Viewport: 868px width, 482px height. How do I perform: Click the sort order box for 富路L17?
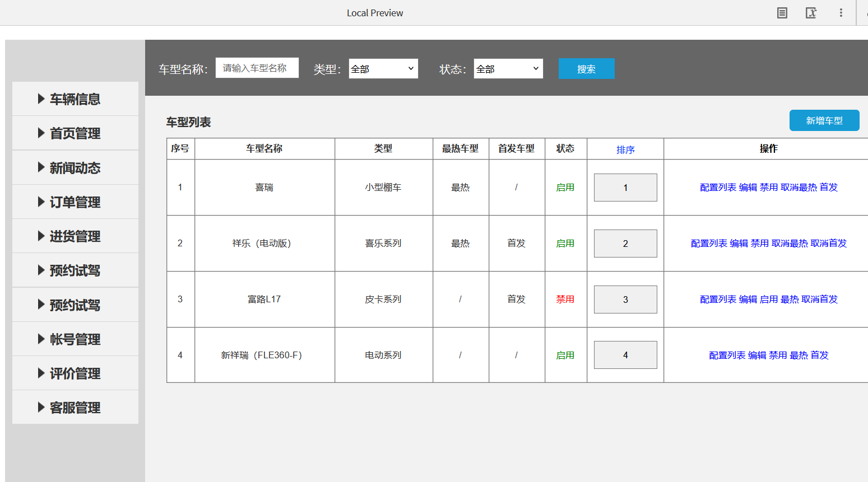click(x=625, y=300)
